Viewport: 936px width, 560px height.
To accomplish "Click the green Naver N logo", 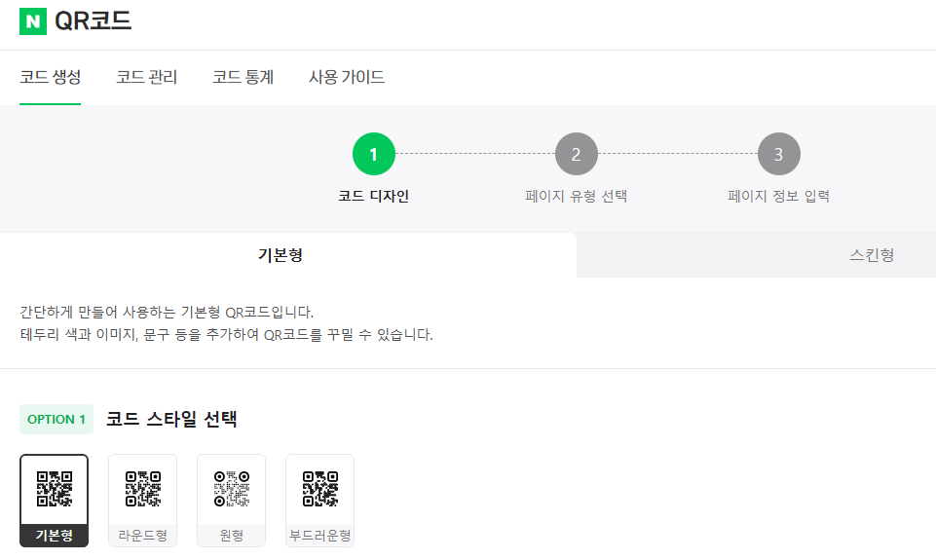I will click(x=33, y=21).
